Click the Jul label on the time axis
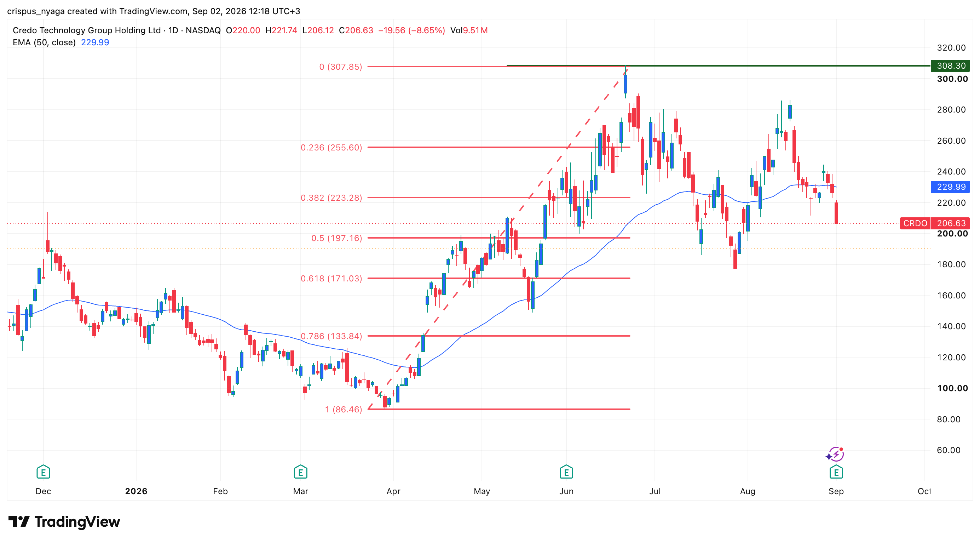Viewport: 980px width, 543px height. pos(655,491)
